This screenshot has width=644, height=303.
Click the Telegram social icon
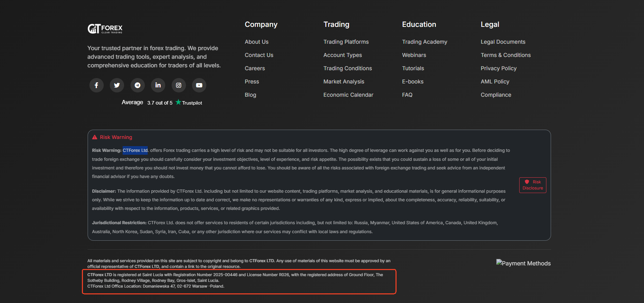tap(137, 85)
